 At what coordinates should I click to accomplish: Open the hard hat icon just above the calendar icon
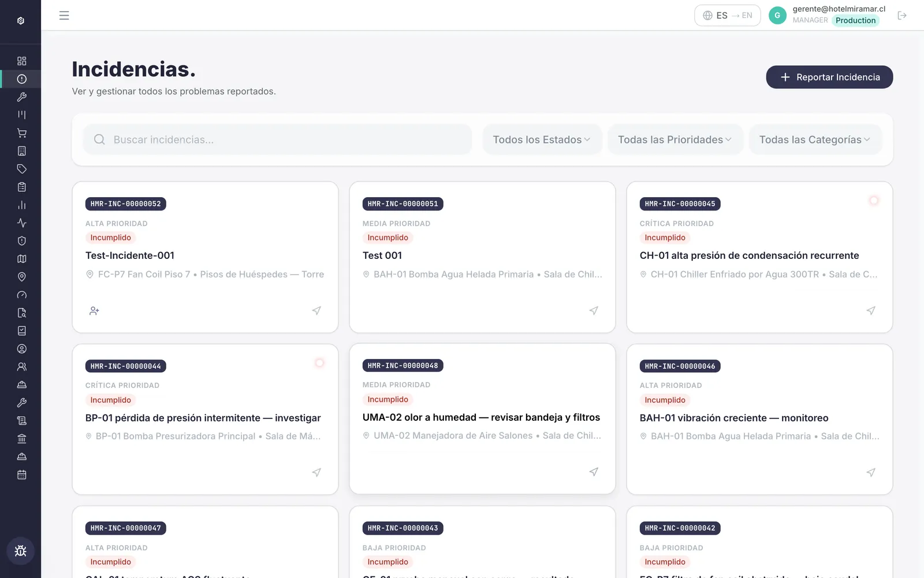pos(21,457)
